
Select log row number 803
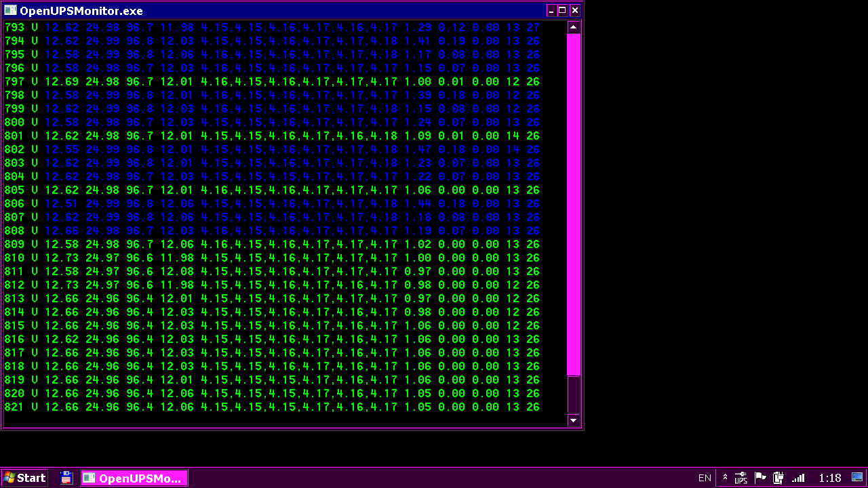[272, 163]
